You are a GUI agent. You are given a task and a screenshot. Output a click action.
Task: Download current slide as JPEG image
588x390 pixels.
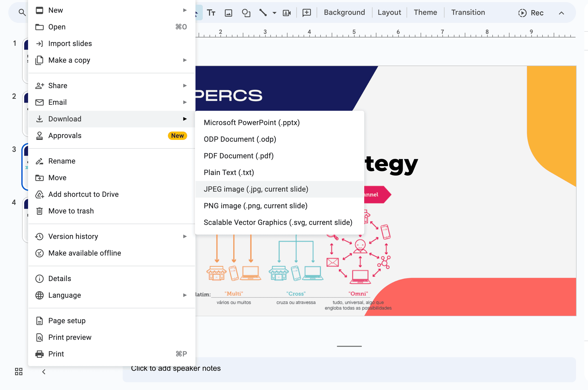click(279, 189)
